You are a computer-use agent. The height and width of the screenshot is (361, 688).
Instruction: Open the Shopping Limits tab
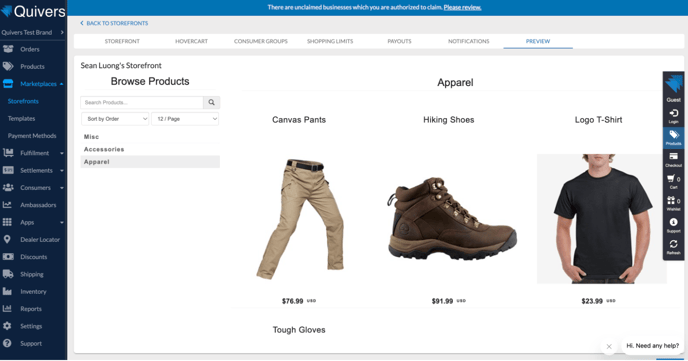tap(330, 41)
